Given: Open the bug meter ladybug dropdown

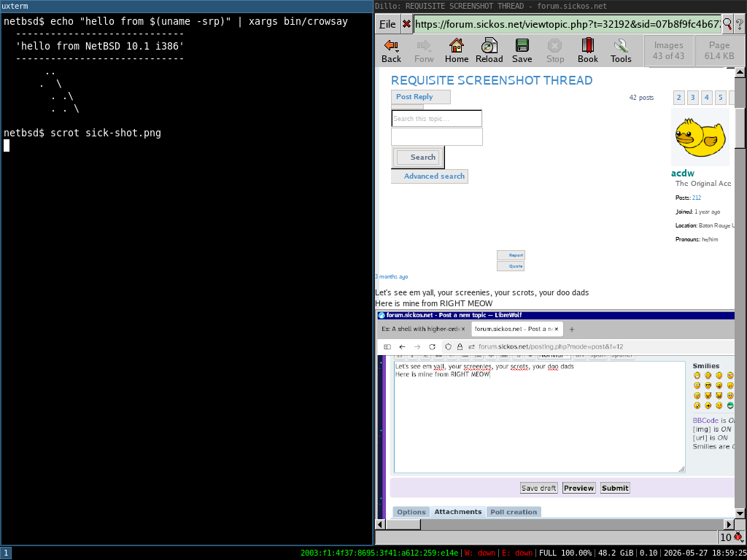Looking at the screenshot, I should [731, 537].
